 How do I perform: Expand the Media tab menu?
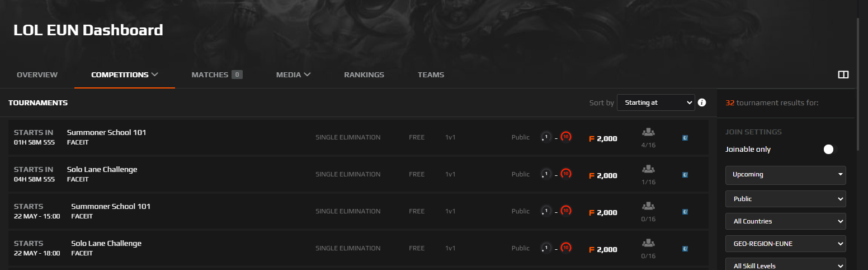click(293, 75)
